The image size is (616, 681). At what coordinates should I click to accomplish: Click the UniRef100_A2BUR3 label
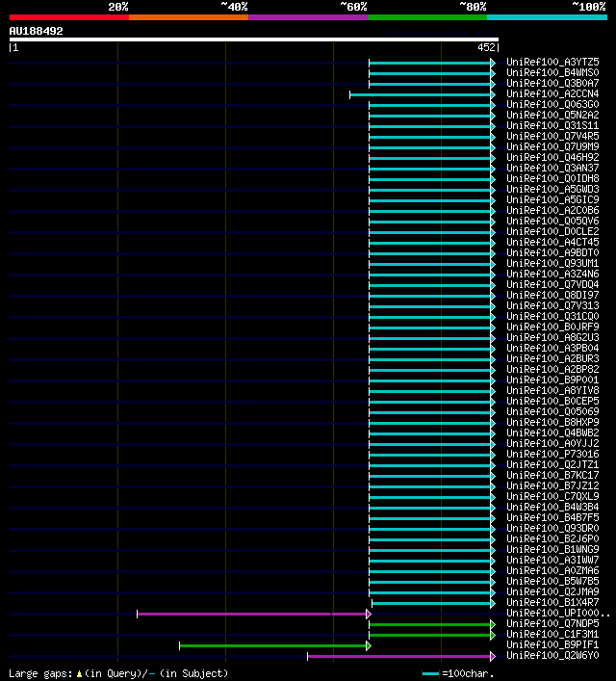(552, 358)
